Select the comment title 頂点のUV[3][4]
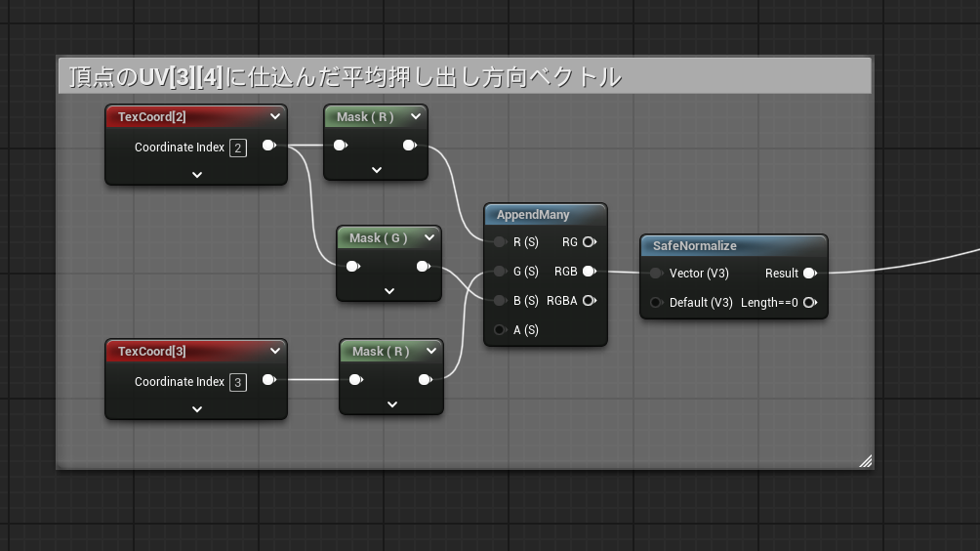 tap(346, 77)
